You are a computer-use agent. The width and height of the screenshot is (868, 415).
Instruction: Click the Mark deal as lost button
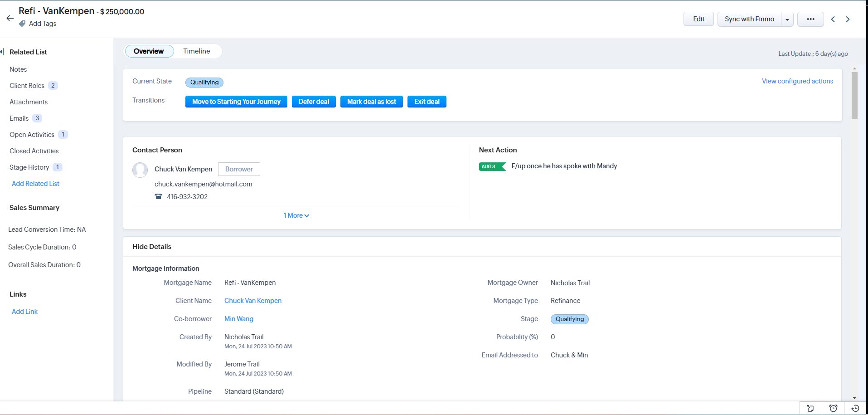371,102
